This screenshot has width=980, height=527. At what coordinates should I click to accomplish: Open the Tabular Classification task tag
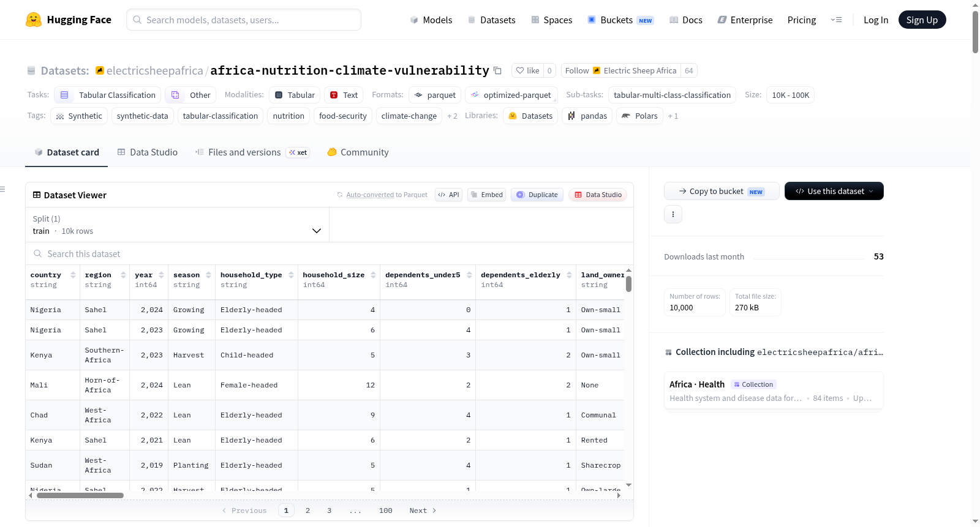108,95
